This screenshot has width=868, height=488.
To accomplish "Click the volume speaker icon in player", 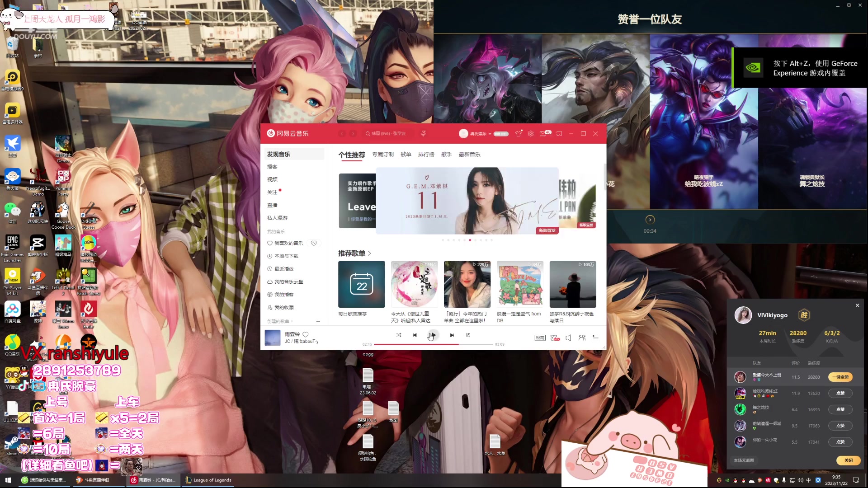I will point(568,338).
